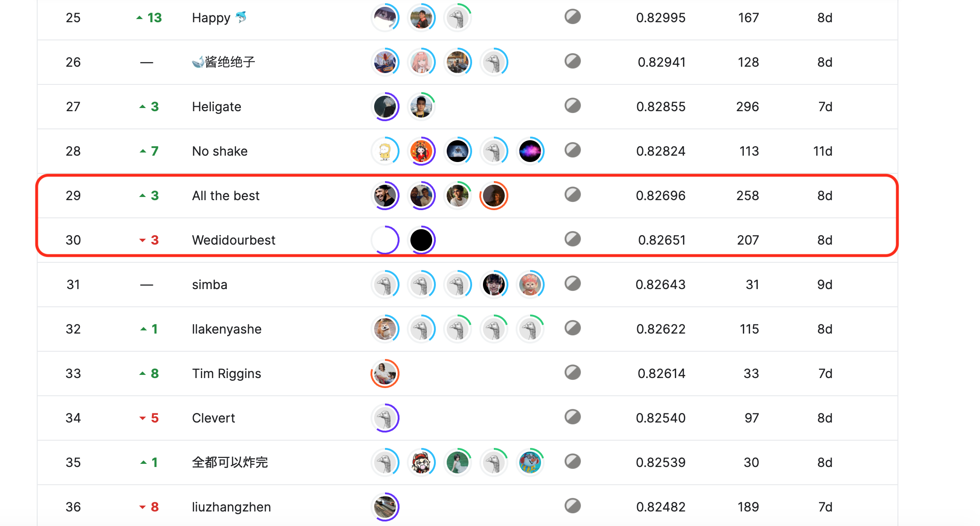Click the up-13 rank change indicator

pos(149,18)
